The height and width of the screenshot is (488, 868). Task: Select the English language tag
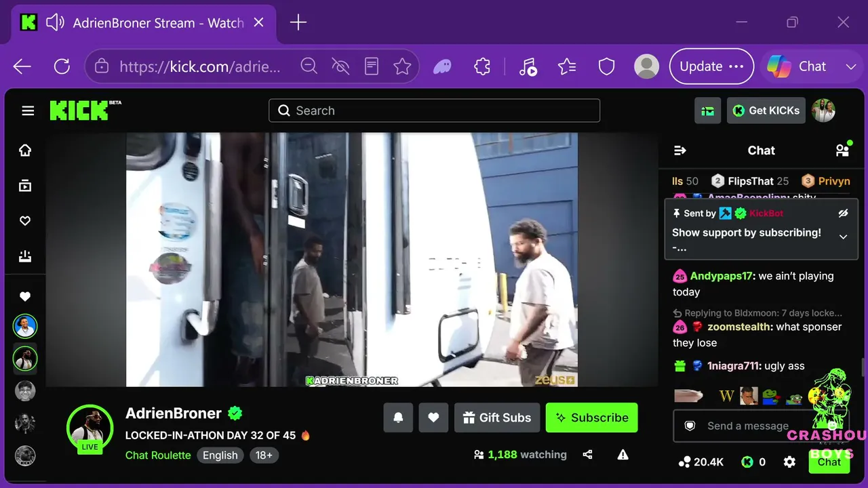coord(220,455)
